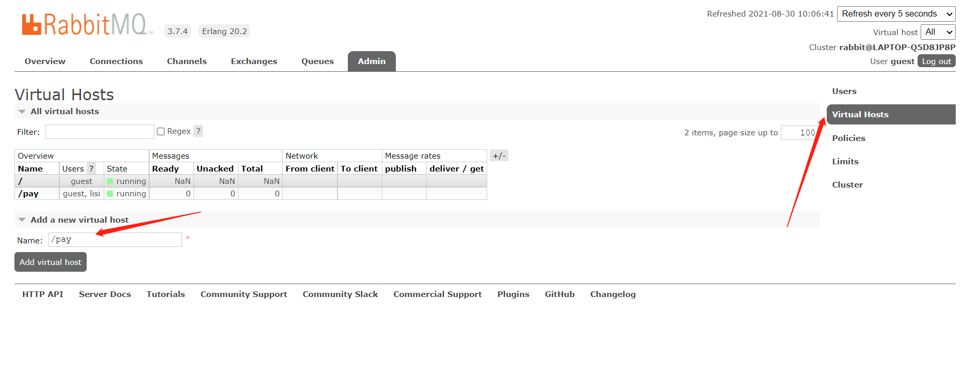
Task: Switch to the Queues tab
Action: pos(317,61)
